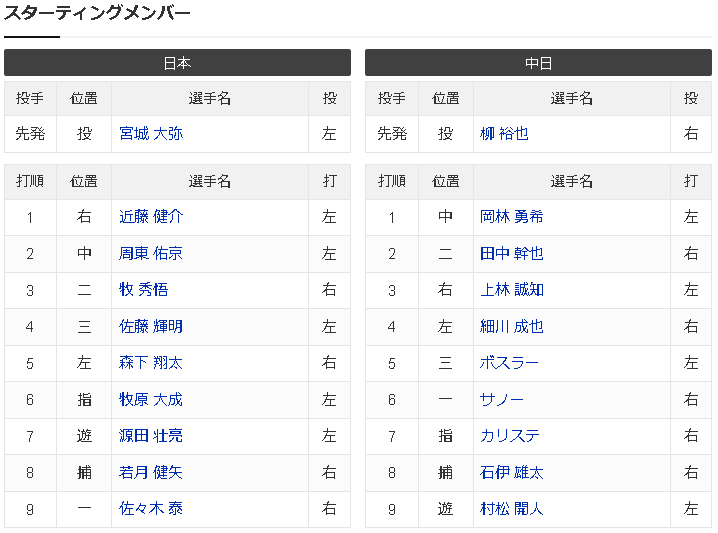
Task: Open 石伊 雄太 catcher link
Action: pyautogui.click(x=512, y=473)
